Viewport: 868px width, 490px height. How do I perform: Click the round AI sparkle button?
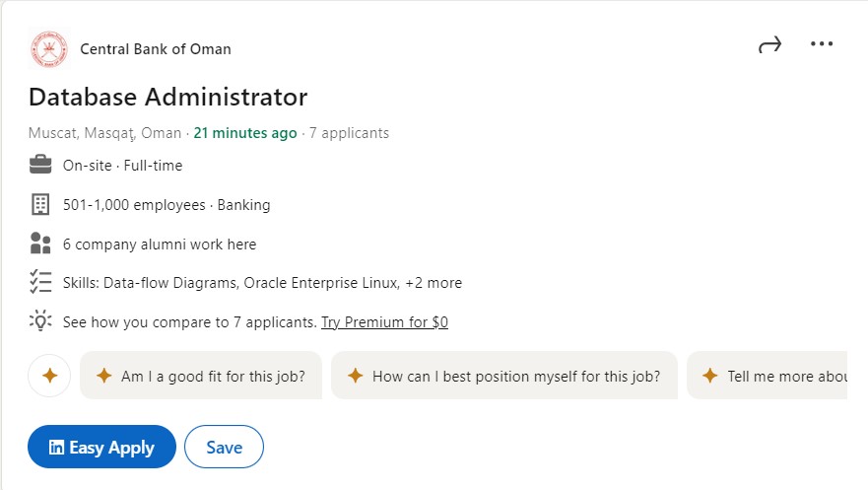point(49,376)
